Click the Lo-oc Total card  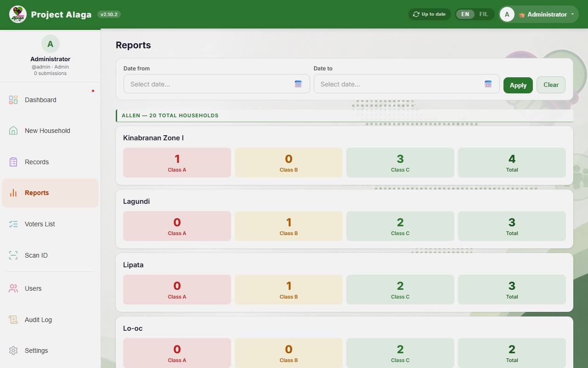[512, 353]
